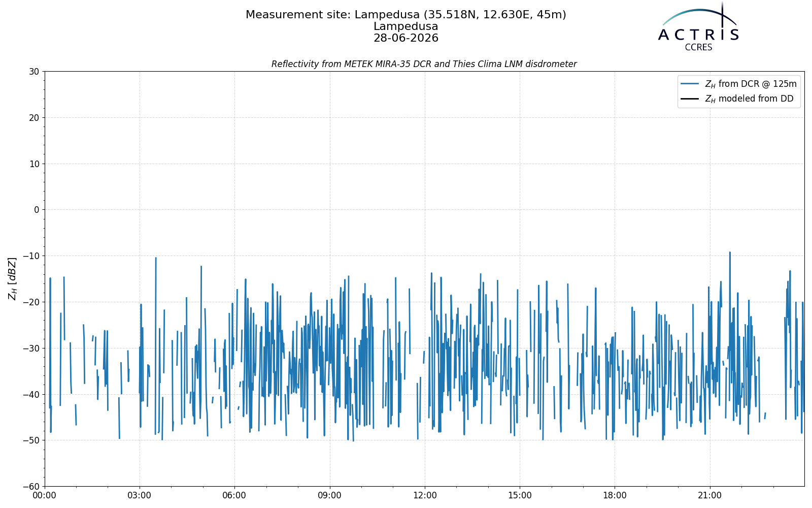Image resolution: width=812 pixels, height=508 pixels.
Task: Click x-axis time label 18:00
Action: [615, 495]
